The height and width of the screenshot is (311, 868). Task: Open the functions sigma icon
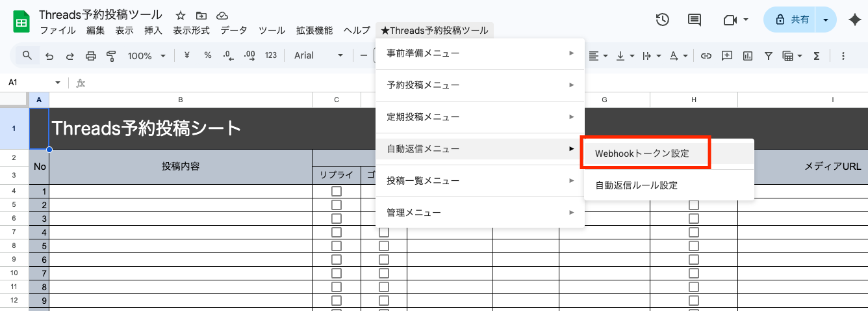click(x=817, y=56)
